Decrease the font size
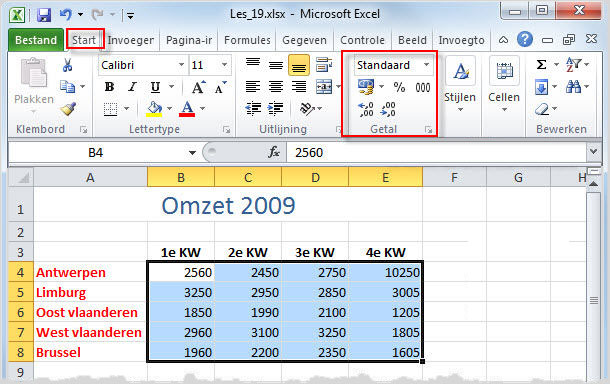 [221, 87]
